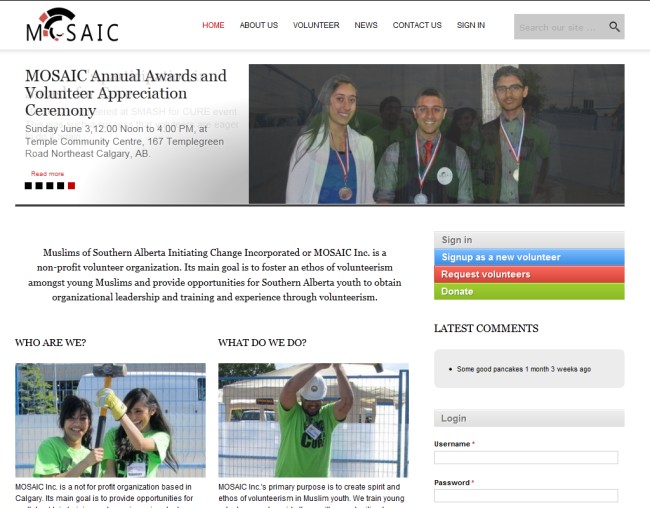Click the green Donate button

point(529,291)
